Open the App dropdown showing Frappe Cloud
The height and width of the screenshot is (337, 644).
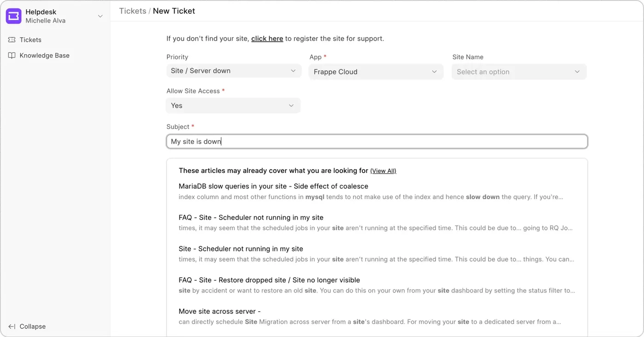click(x=376, y=72)
